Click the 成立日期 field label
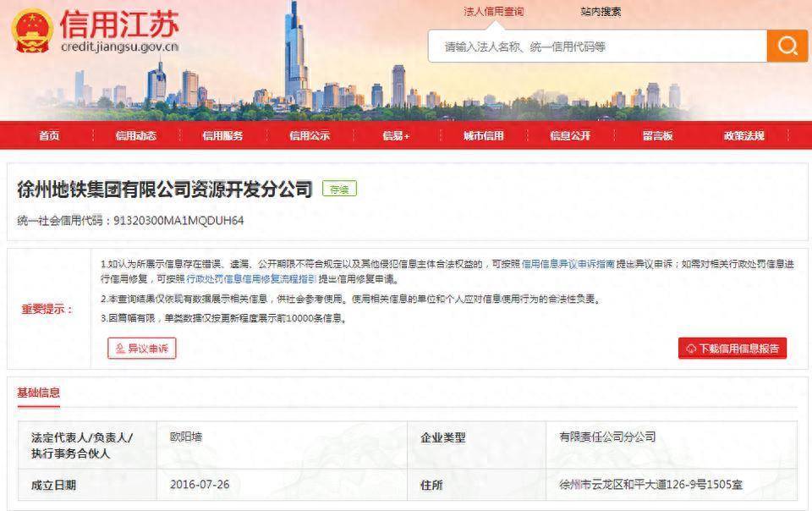The height and width of the screenshot is (511, 812). point(53,485)
